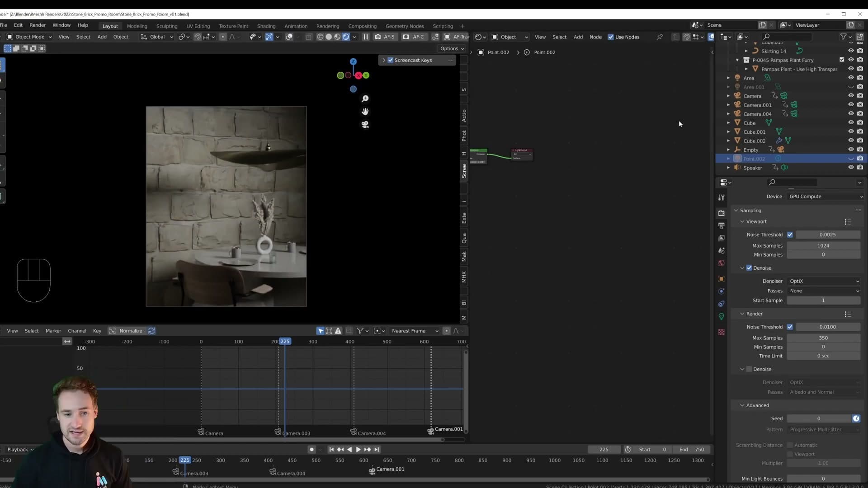Hide Camera.004 in viewport
Screen dimensions: 868x488
click(x=851, y=114)
